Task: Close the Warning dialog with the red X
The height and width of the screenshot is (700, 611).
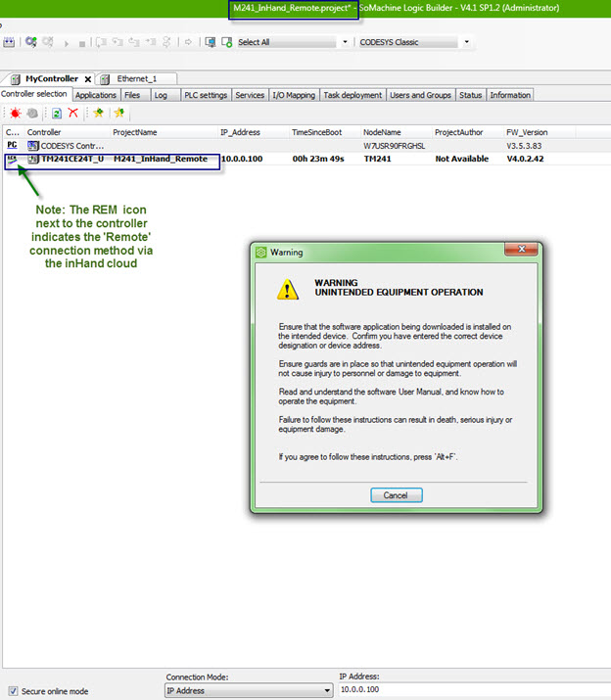Action: 521,249
